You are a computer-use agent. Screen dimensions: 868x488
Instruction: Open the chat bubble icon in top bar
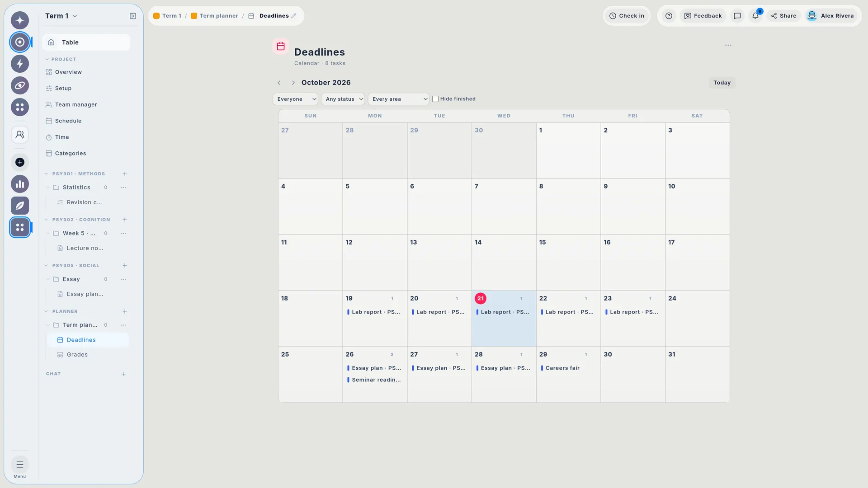coord(737,16)
